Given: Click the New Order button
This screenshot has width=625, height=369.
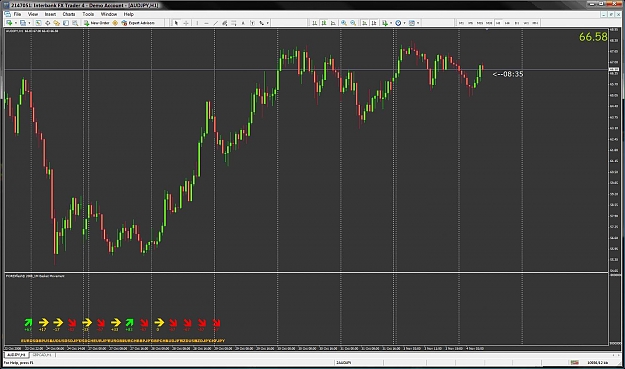Looking at the screenshot, I should 96,23.
